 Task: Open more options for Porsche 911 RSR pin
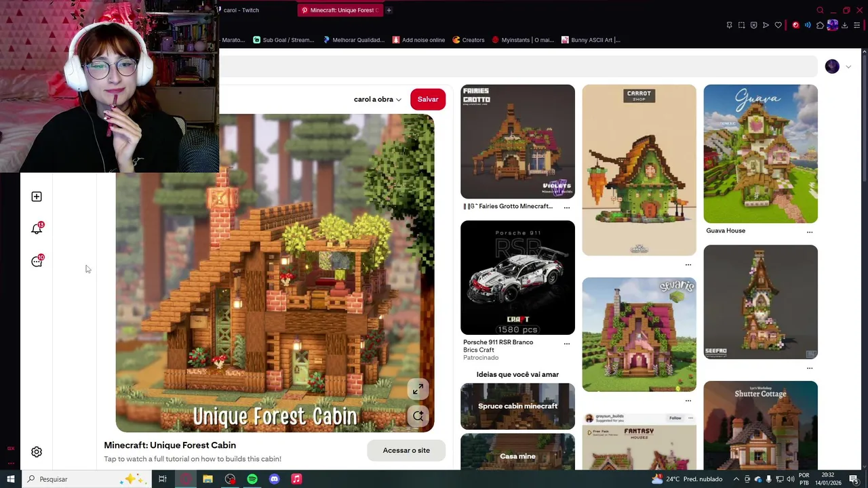(567, 344)
